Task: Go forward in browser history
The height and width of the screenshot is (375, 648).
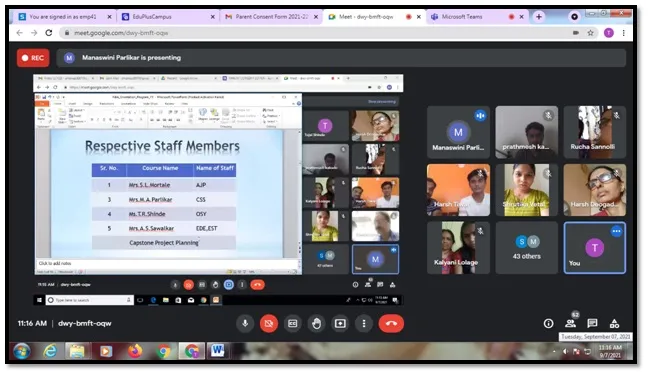Action: click(34, 33)
